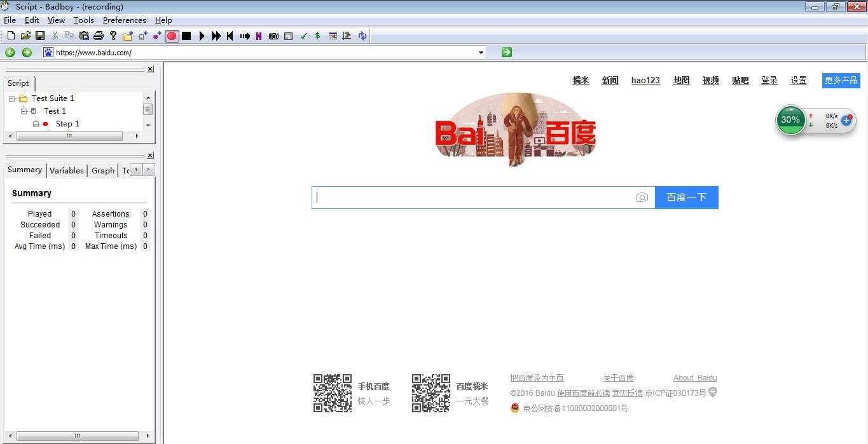This screenshot has height=444, width=868.
Task: Select Test 1 in script tree
Action: click(55, 111)
